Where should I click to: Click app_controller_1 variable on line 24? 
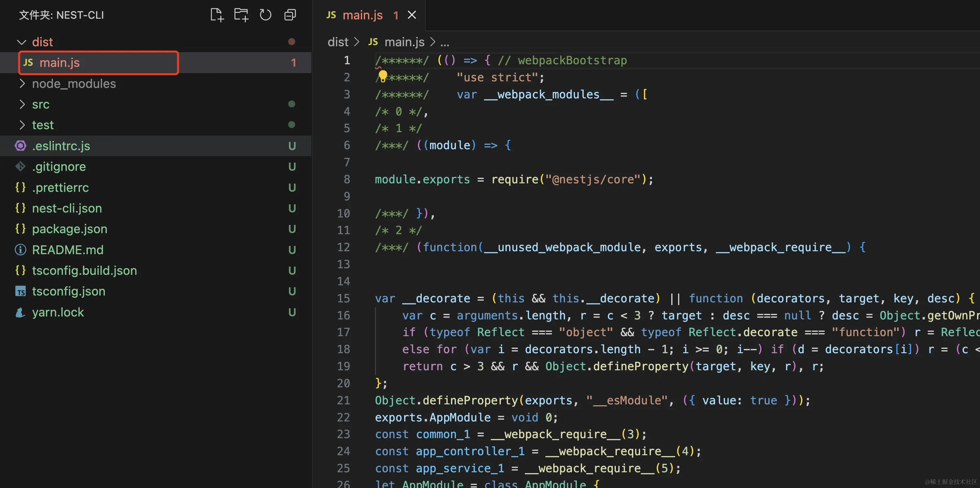pyautogui.click(x=470, y=452)
